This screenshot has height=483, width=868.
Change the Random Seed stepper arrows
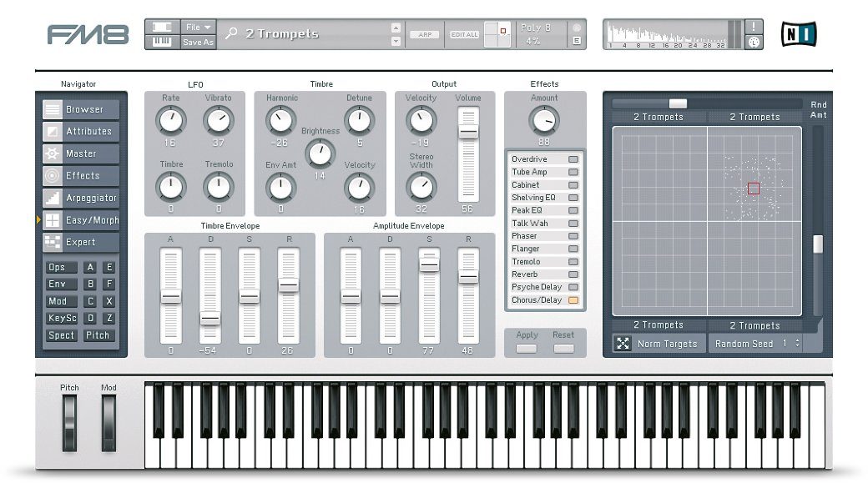coord(797,343)
